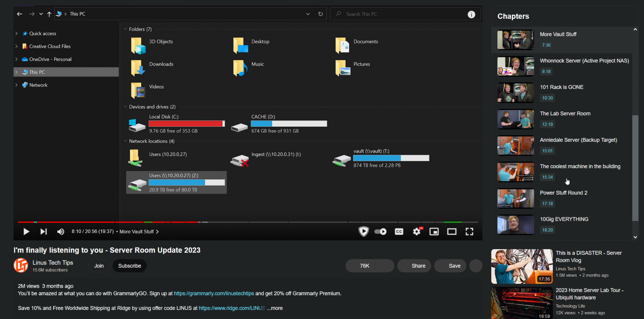The image size is (644, 319).
Task: Expand OneDrive - Personal node
Action: coord(16,59)
